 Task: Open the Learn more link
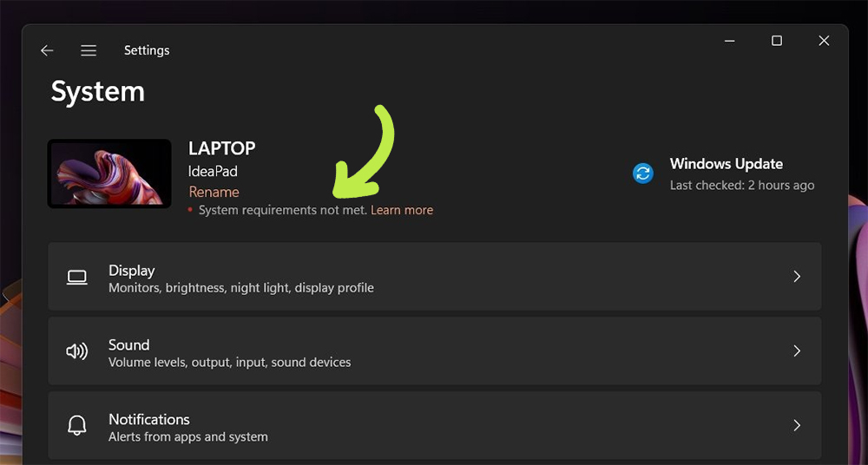tap(402, 210)
